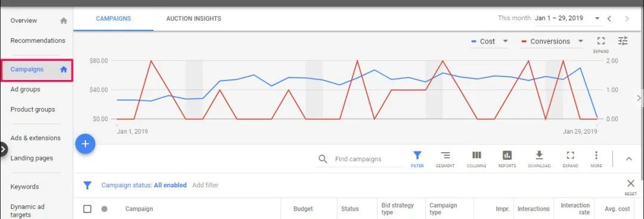
Task: Open the chart adjust settings sliders icon
Action: 623,41
